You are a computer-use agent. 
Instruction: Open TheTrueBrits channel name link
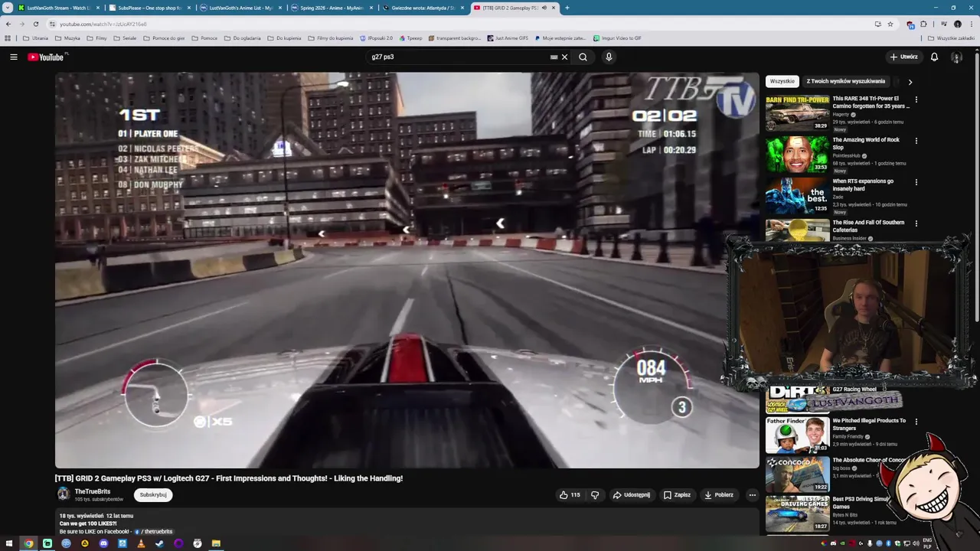(93, 491)
